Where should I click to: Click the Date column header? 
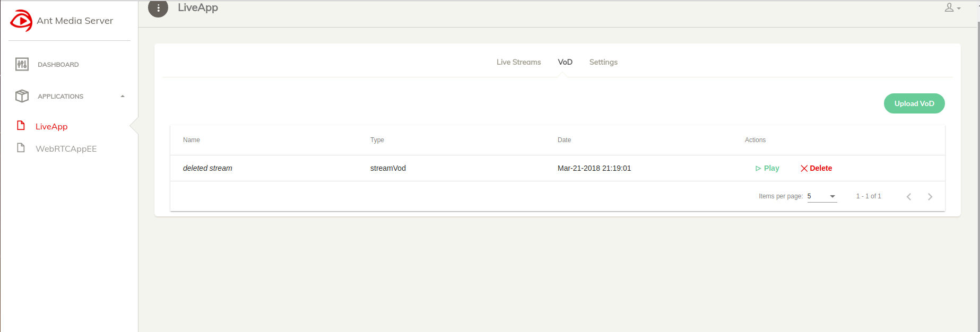564,140
